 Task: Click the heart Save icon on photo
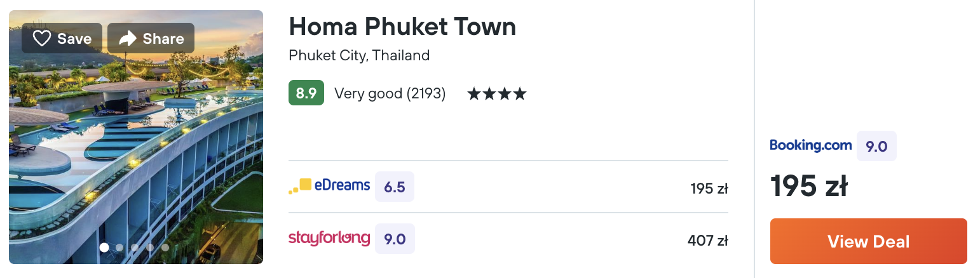[42, 39]
